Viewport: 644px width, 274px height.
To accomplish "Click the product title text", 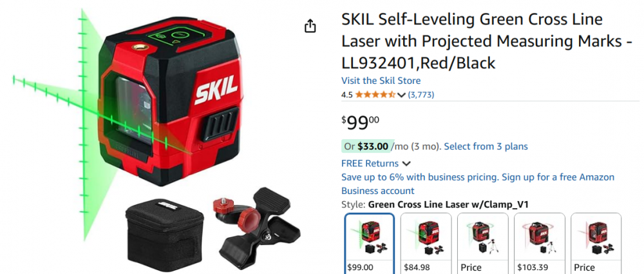I will (x=486, y=41).
